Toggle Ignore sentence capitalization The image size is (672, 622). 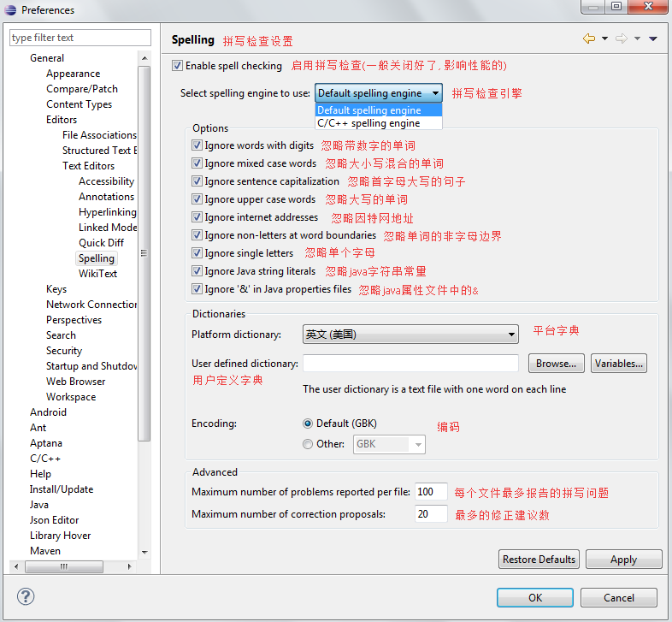[x=197, y=181]
